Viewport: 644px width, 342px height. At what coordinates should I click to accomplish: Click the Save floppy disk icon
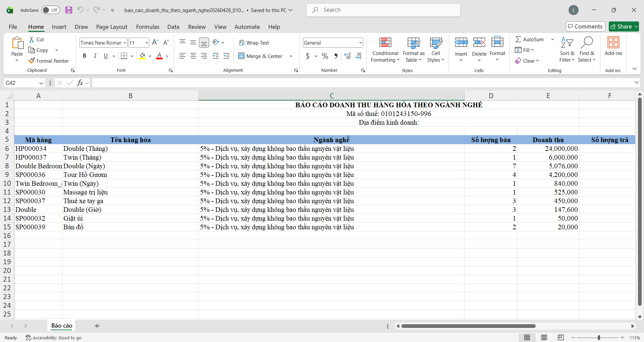point(69,10)
